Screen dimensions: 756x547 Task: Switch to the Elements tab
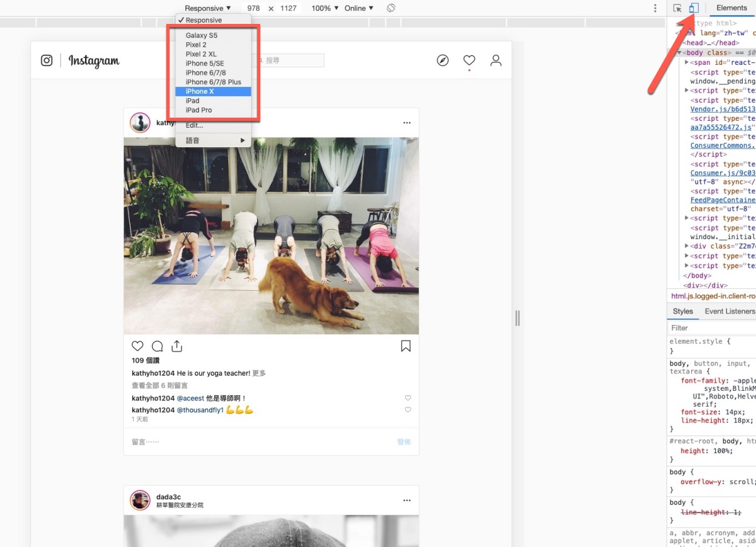click(x=731, y=8)
